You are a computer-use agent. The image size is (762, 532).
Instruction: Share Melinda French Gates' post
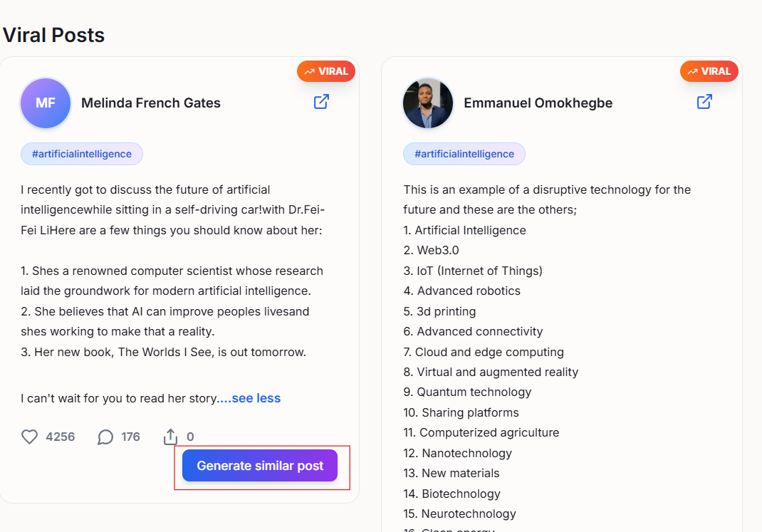click(x=170, y=437)
